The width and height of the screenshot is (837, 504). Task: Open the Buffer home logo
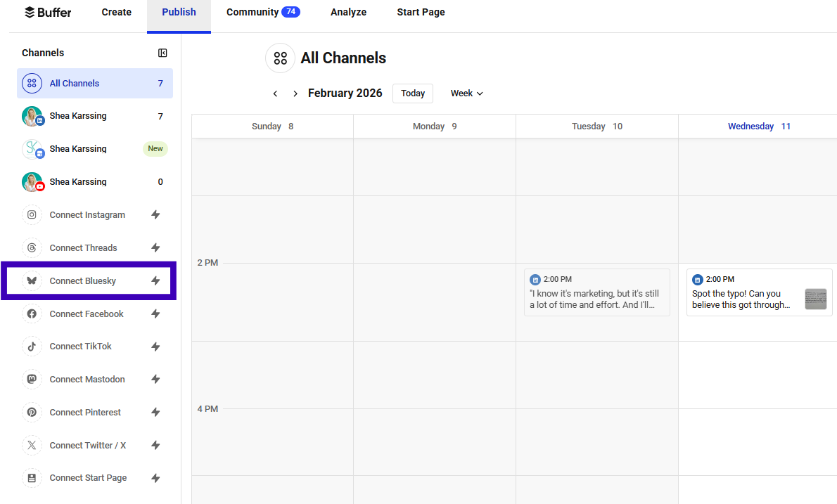[47, 12]
